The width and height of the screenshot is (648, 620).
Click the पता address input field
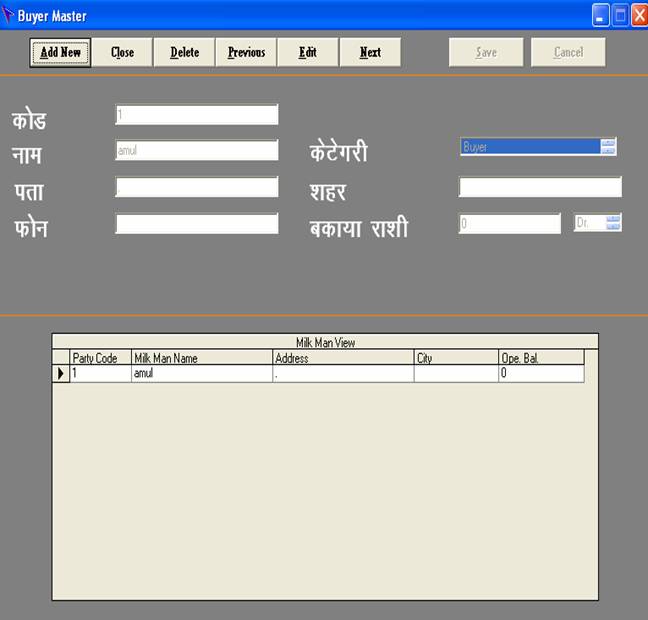coord(197,187)
